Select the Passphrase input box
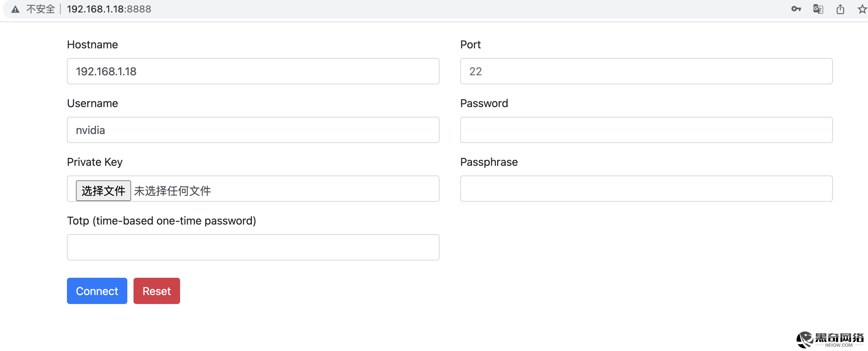 click(x=646, y=189)
